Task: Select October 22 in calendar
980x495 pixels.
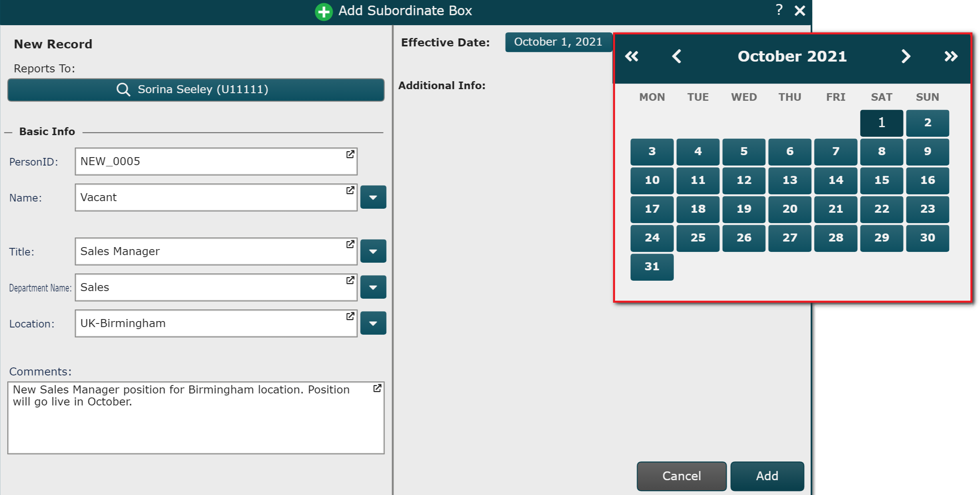Action: tap(882, 209)
